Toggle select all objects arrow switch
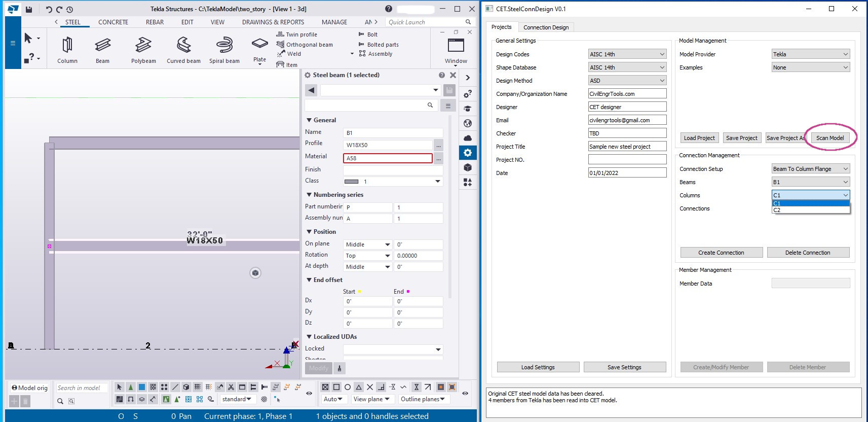 point(120,387)
